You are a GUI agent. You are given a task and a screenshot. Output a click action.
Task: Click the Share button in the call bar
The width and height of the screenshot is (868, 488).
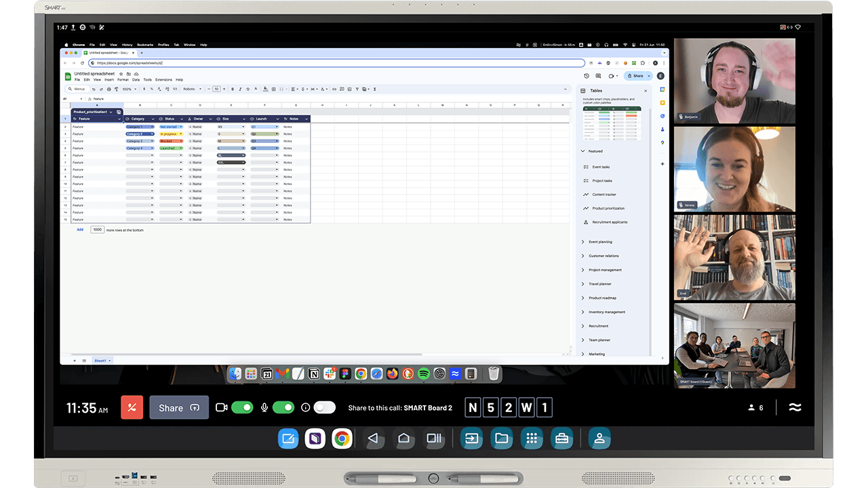179,407
